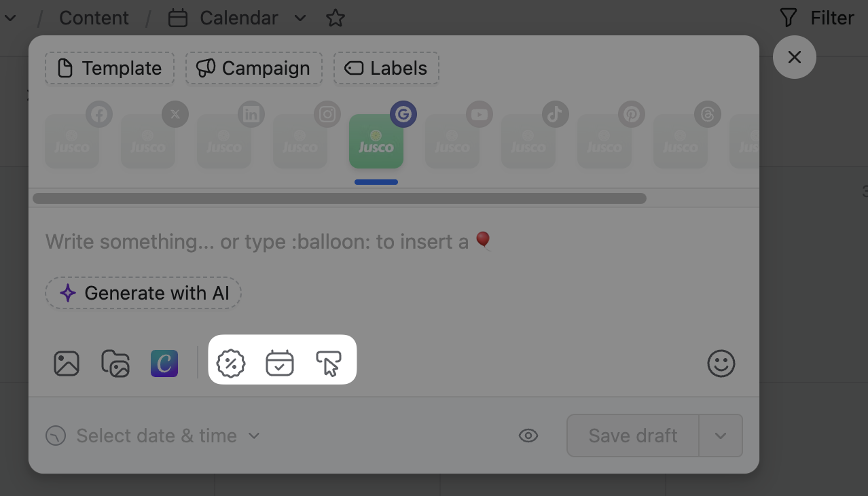Add a Campaign to the post
The image size is (868, 496).
coord(254,69)
